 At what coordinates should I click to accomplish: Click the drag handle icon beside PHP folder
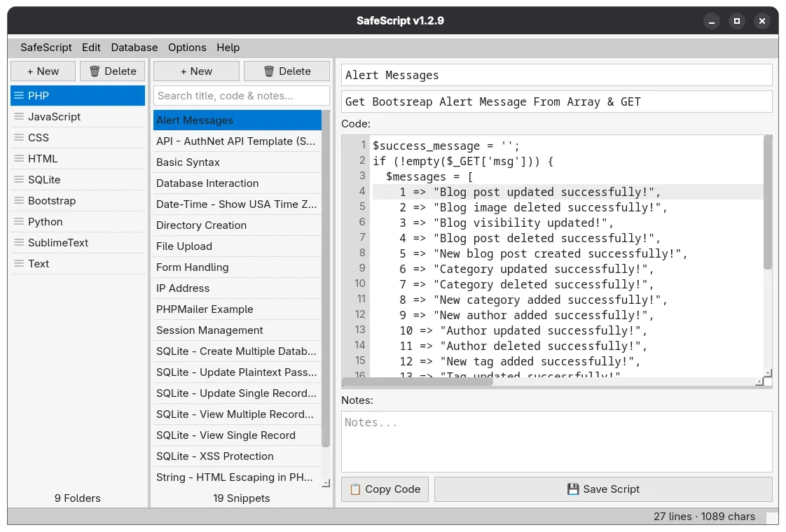pos(19,95)
